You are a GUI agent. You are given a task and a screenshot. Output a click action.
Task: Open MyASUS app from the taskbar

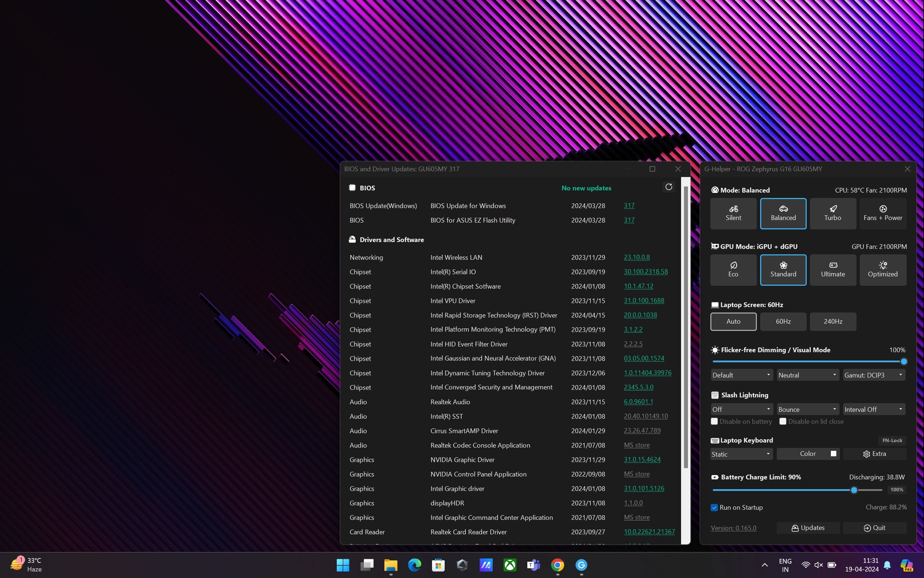(486, 565)
